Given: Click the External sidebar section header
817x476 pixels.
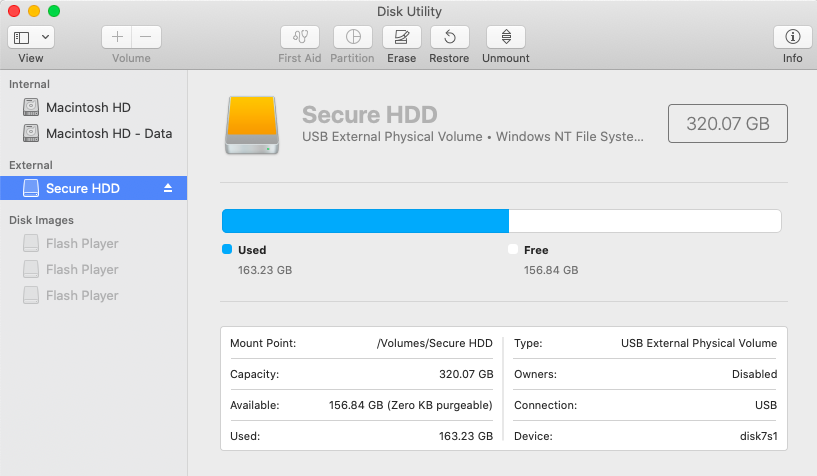Looking at the screenshot, I should [x=31, y=165].
